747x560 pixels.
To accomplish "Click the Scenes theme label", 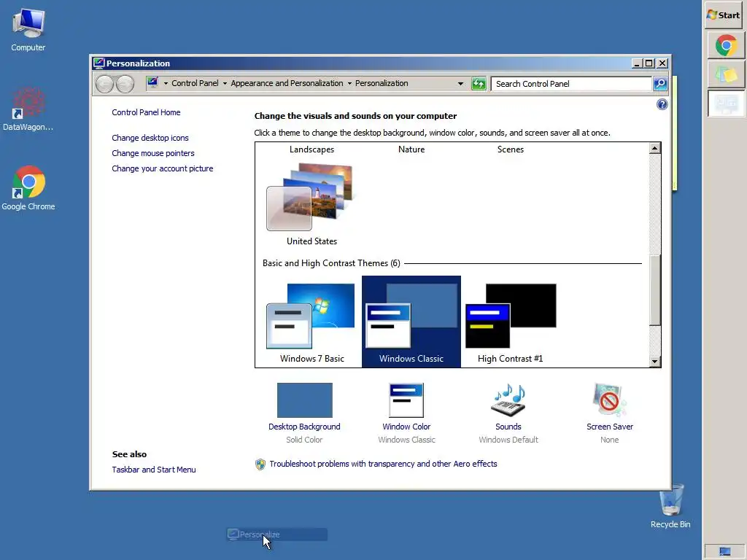I will click(x=510, y=149).
